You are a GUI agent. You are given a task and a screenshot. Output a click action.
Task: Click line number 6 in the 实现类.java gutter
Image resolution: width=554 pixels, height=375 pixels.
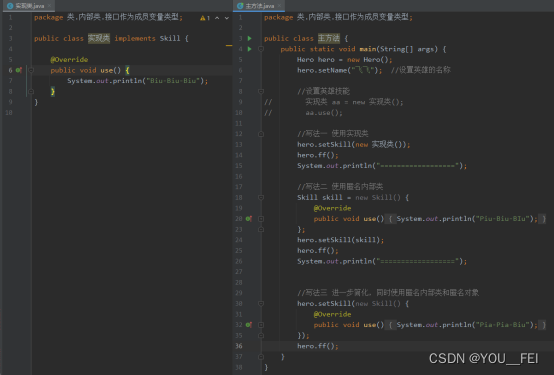(10, 70)
